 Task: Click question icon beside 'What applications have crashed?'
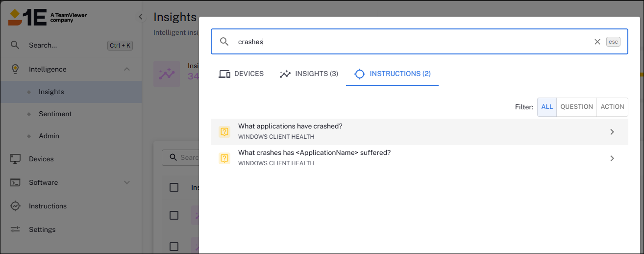click(224, 132)
